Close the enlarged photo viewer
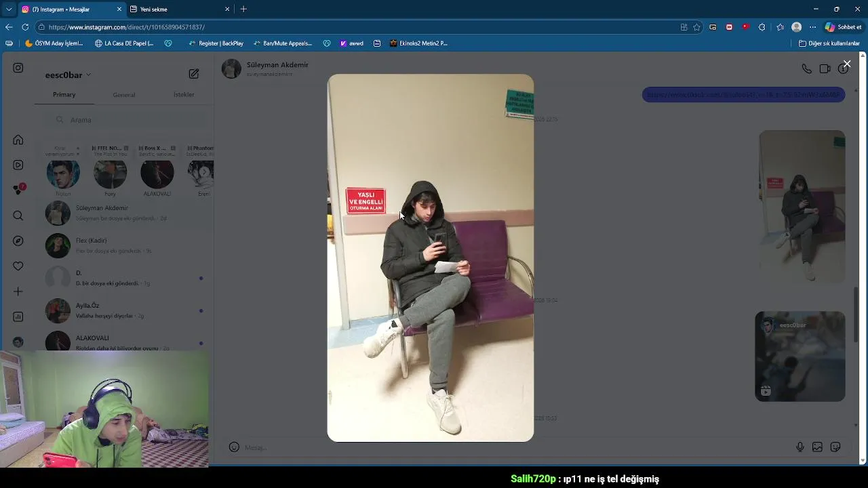Screen dimensions: 868x488 (x=847, y=64)
